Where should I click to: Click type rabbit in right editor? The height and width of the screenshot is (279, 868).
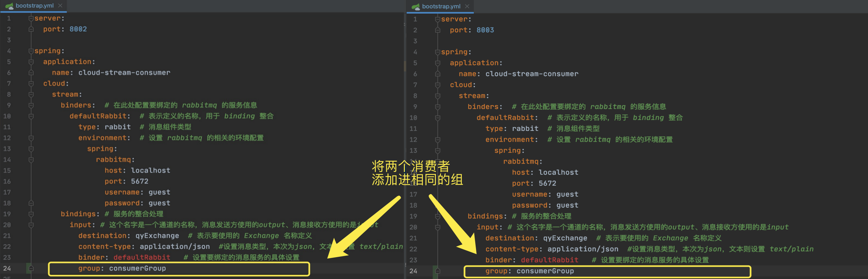click(525, 128)
